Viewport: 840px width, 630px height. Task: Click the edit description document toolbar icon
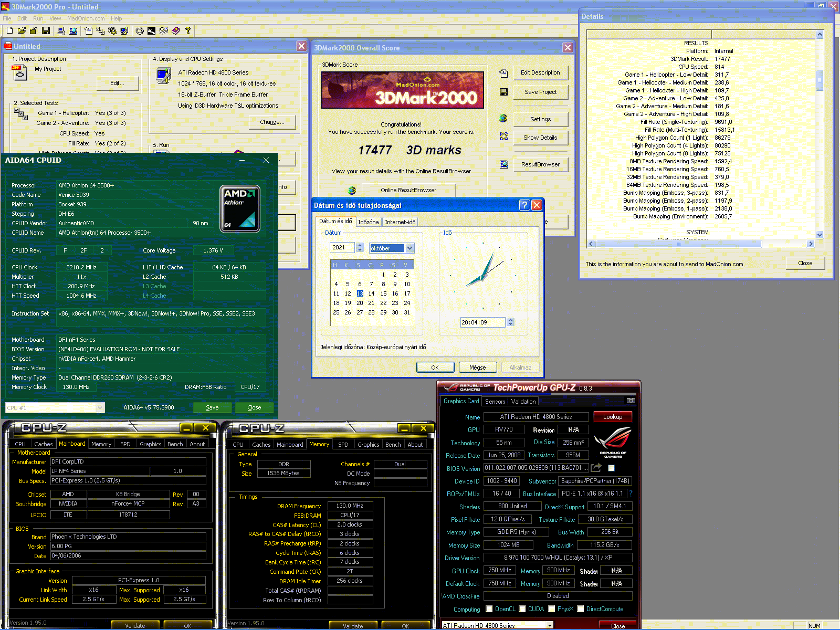click(88, 31)
